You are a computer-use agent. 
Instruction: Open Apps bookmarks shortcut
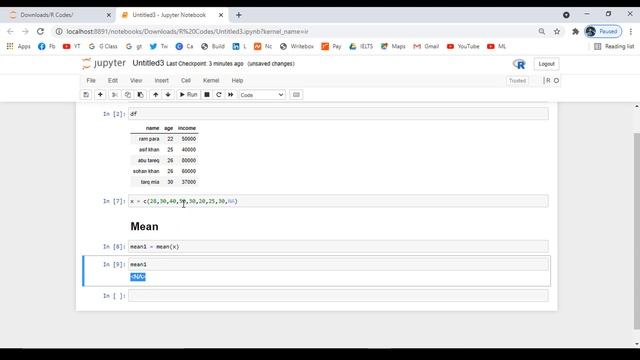(19, 47)
